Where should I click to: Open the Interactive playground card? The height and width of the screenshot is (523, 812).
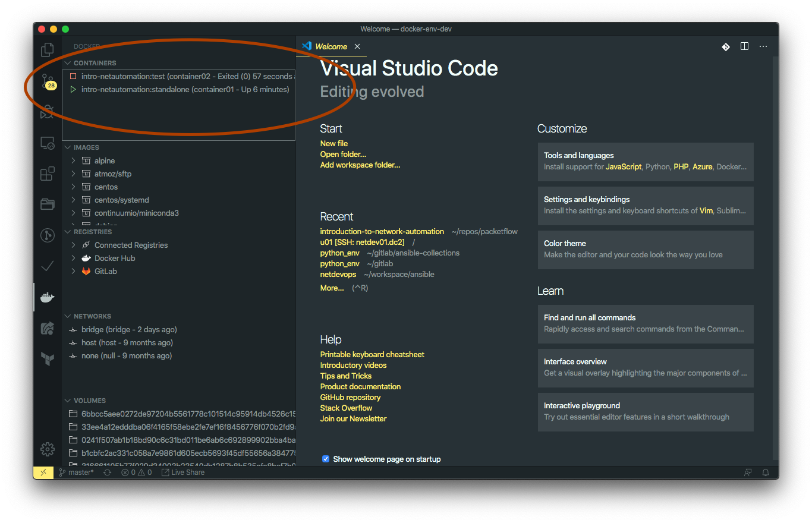646,411
